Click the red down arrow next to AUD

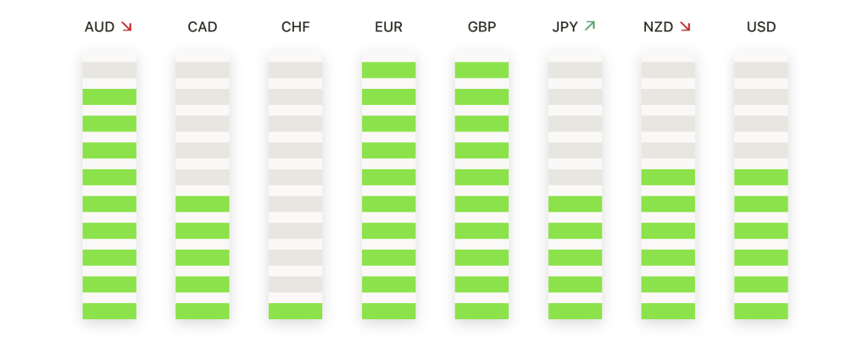pos(127,26)
